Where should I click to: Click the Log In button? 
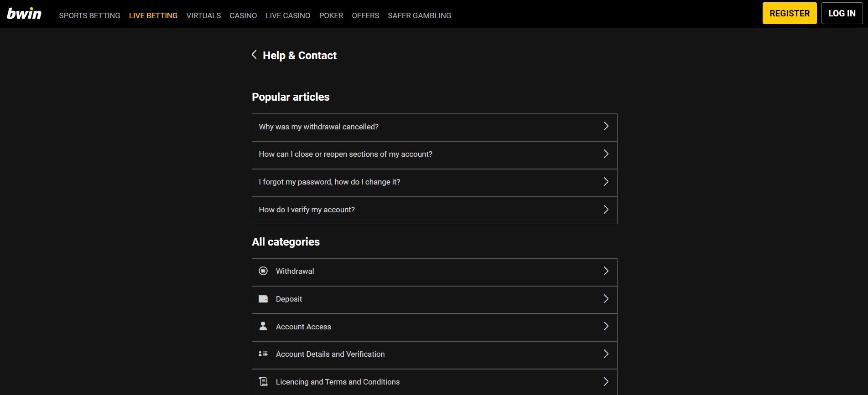click(842, 13)
